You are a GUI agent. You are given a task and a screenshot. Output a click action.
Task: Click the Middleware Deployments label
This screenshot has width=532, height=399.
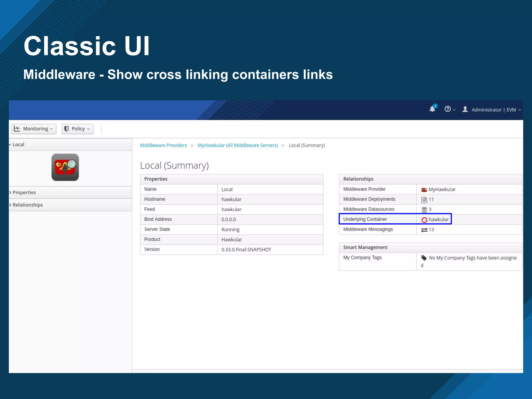click(369, 199)
